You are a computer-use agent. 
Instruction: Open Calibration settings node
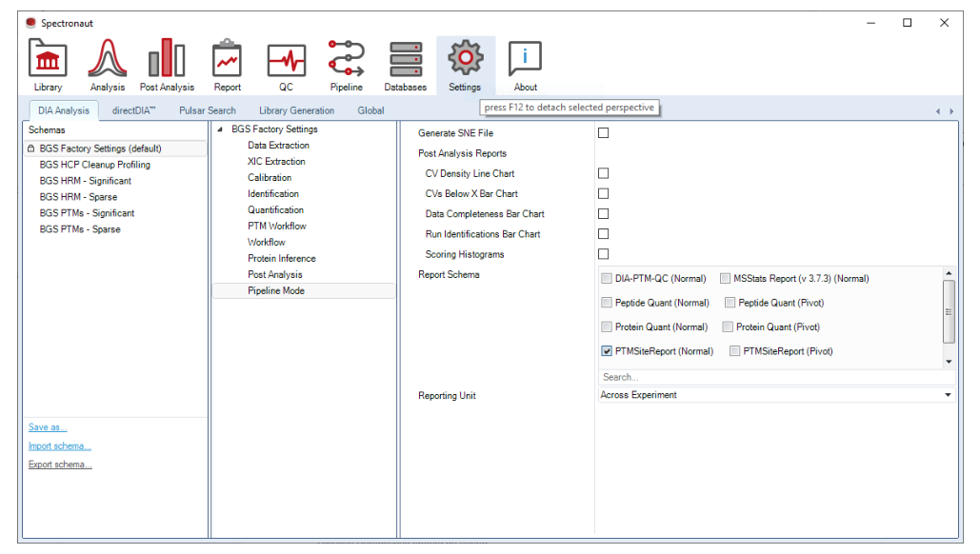point(270,178)
